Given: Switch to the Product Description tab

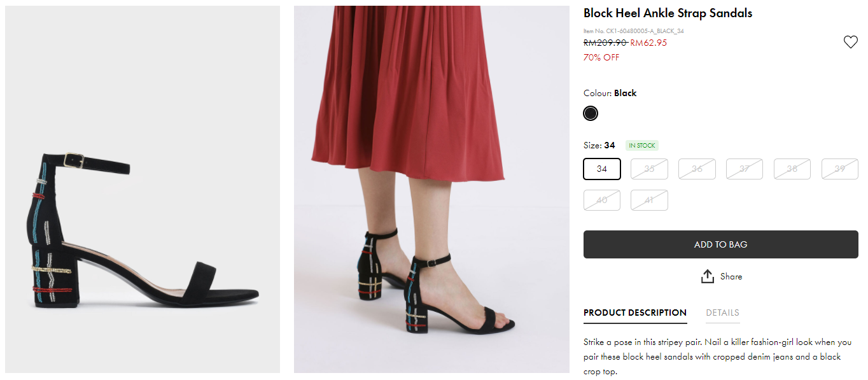Looking at the screenshot, I should (635, 313).
